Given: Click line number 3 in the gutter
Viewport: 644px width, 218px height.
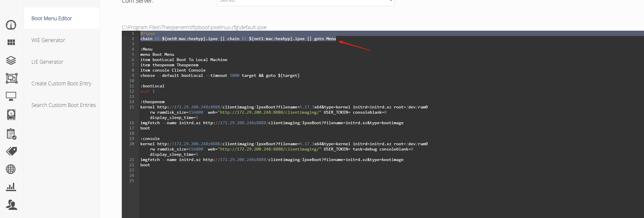Looking at the screenshot, I should tap(133, 44).
